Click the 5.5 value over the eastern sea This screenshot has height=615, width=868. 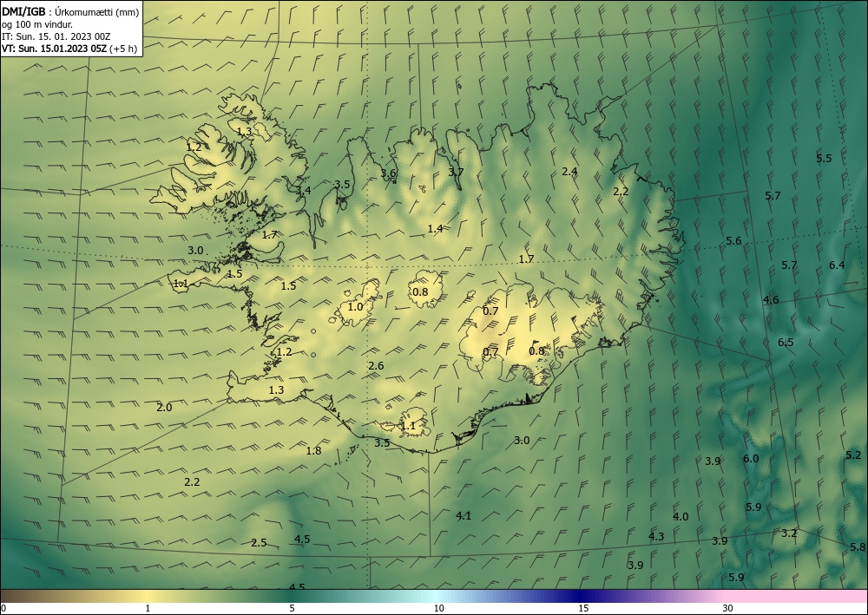[x=824, y=158]
